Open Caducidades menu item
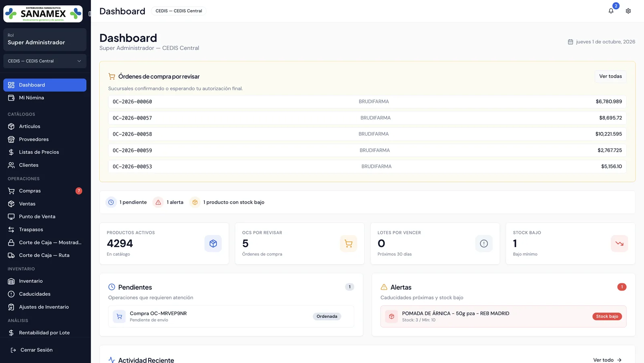 pyautogui.click(x=45, y=294)
